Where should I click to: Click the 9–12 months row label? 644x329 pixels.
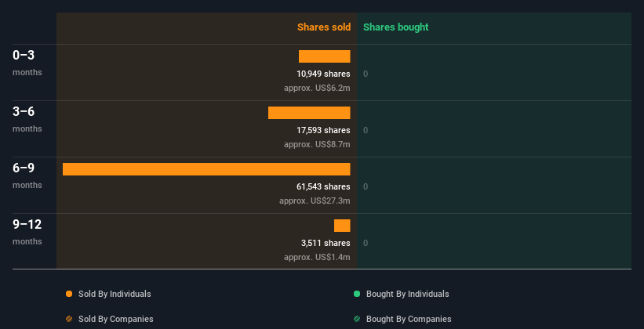27,232
